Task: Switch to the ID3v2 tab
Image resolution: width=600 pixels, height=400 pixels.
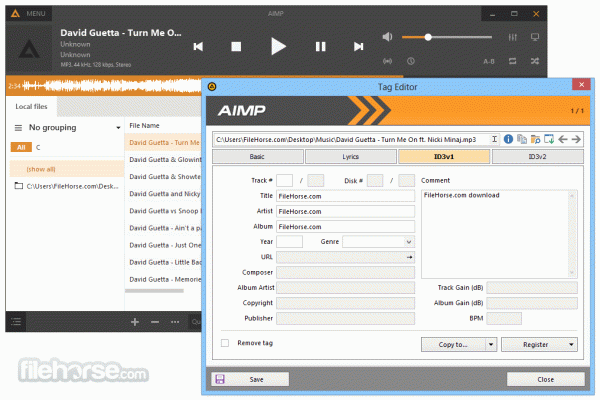Action: [538, 157]
